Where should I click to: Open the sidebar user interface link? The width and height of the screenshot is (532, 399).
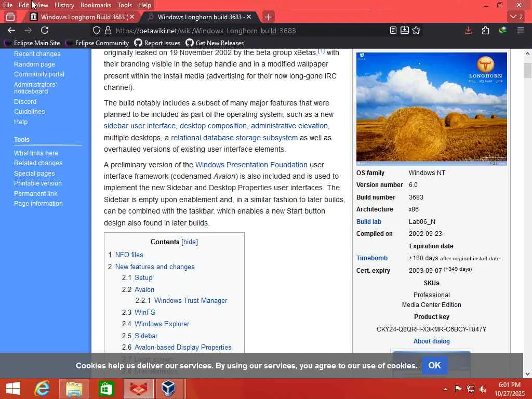pyautogui.click(x=139, y=126)
